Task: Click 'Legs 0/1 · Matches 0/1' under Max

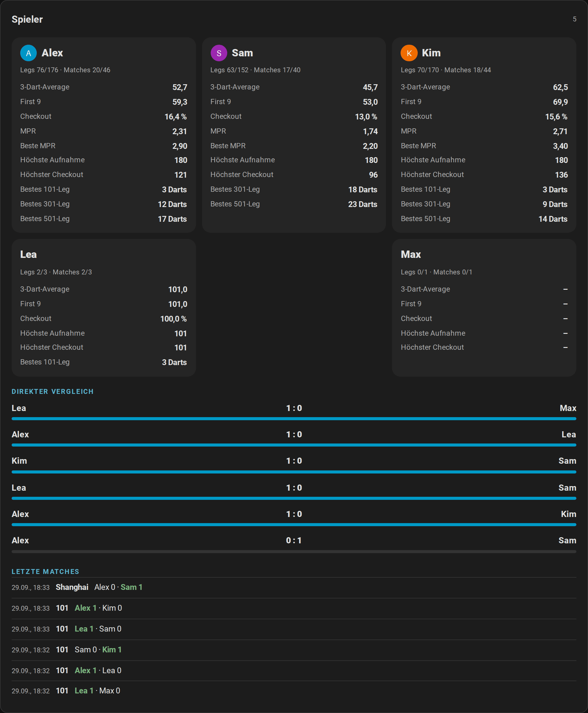Action: [x=436, y=272]
